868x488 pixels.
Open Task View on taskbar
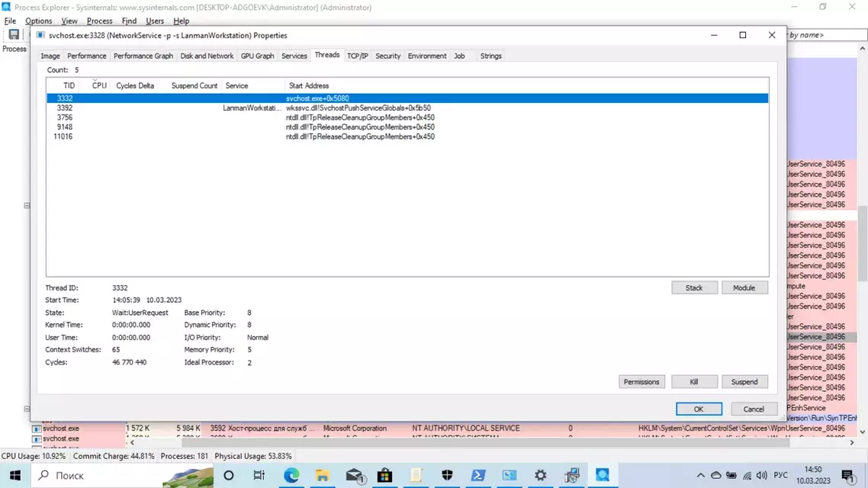[x=259, y=475]
